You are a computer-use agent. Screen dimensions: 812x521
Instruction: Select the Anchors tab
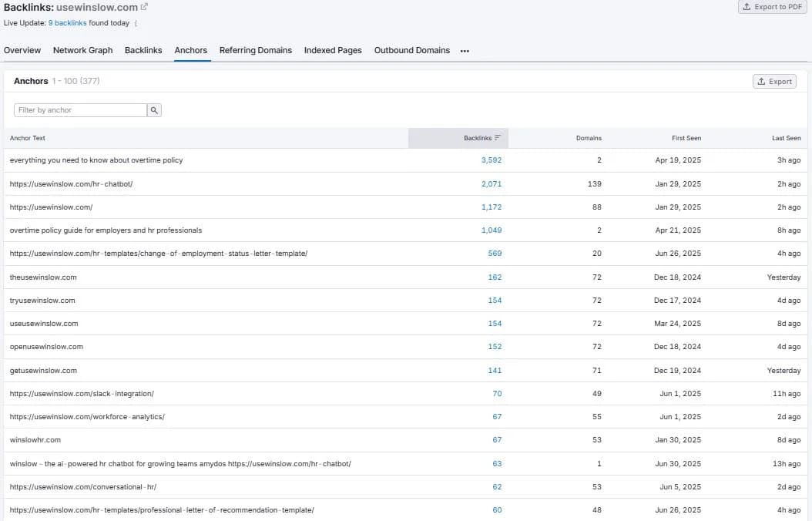click(190, 50)
